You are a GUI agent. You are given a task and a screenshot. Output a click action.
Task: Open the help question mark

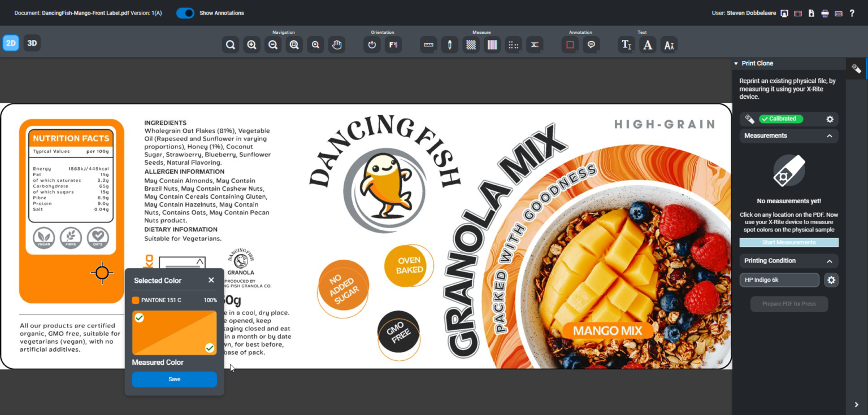click(852, 14)
